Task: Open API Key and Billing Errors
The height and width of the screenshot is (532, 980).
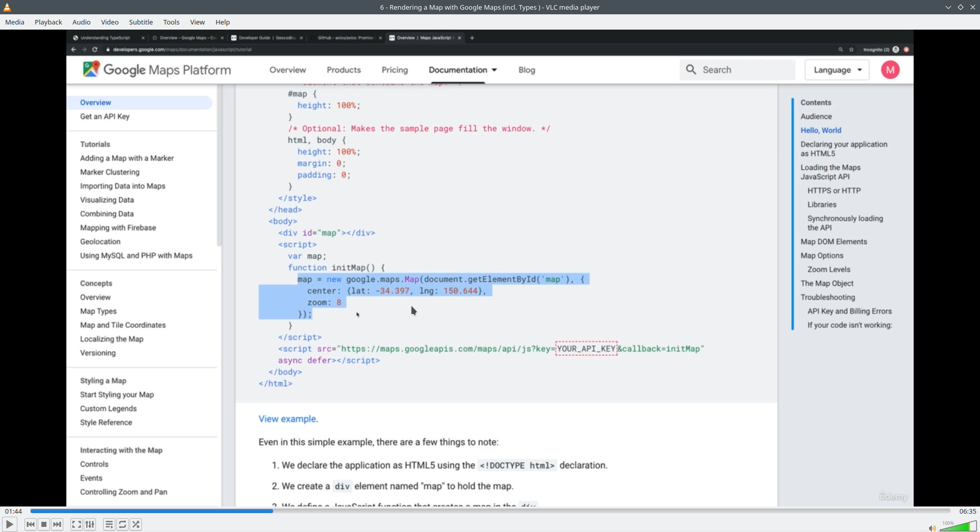Action: [849, 311]
